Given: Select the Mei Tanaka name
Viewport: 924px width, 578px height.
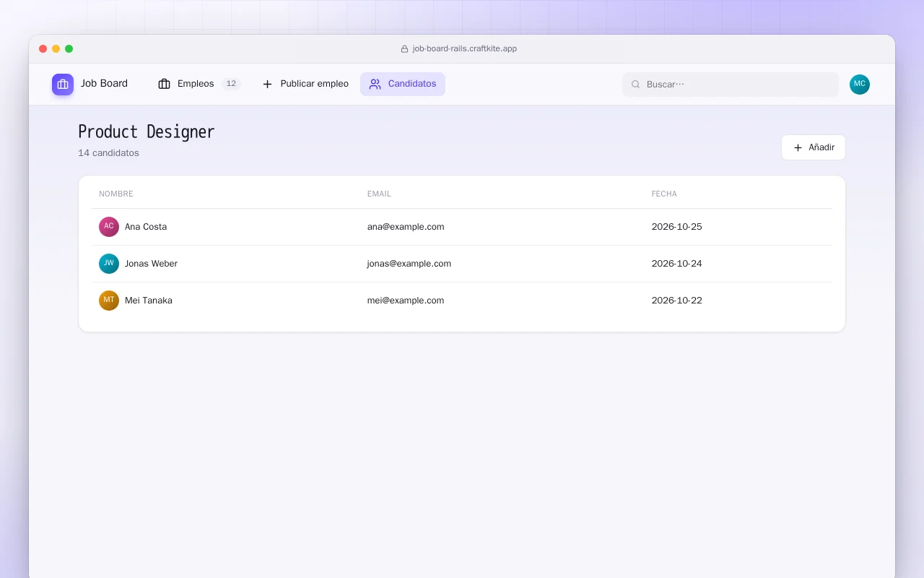Looking at the screenshot, I should [x=149, y=301].
